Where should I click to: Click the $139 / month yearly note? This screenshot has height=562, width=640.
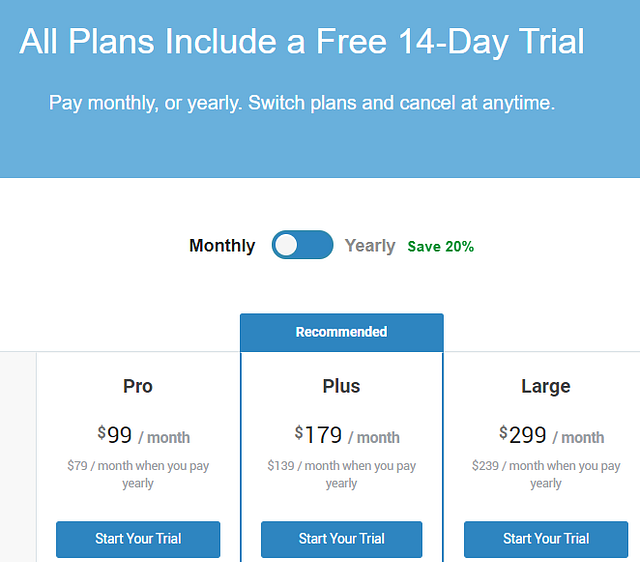coord(341,474)
